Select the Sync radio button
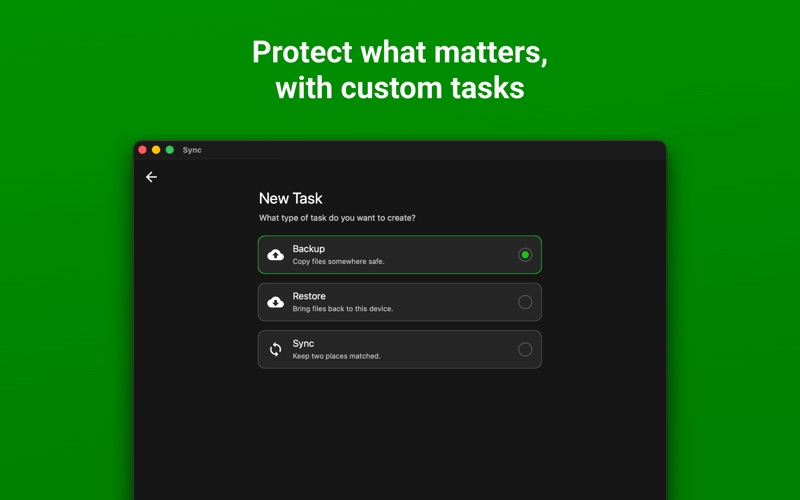The height and width of the screenshot is (500, 800). [525, 349]
